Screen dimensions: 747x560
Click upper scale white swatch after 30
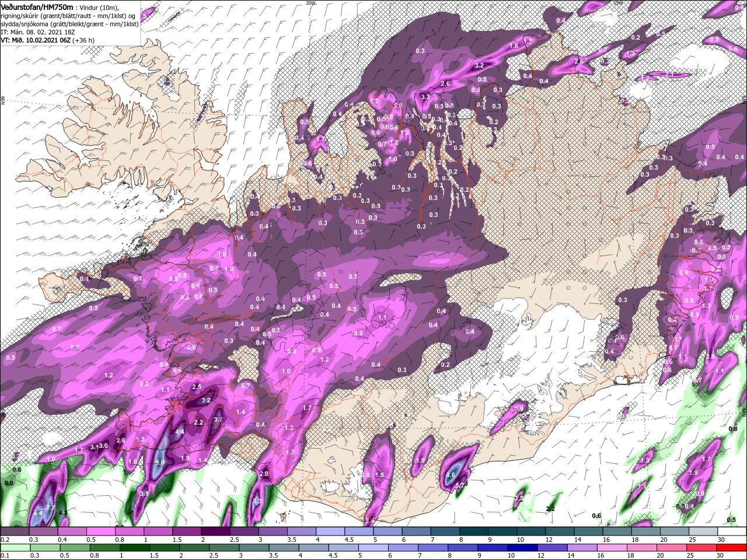tap(732, 531)
